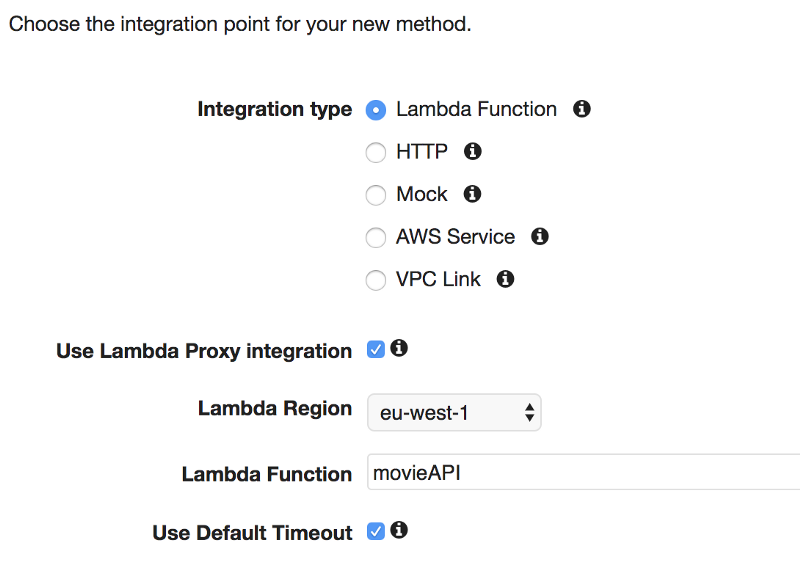Open info icon for Lambda Proxy integration
This screenshot has height=581, width=800.
(399, 348)
